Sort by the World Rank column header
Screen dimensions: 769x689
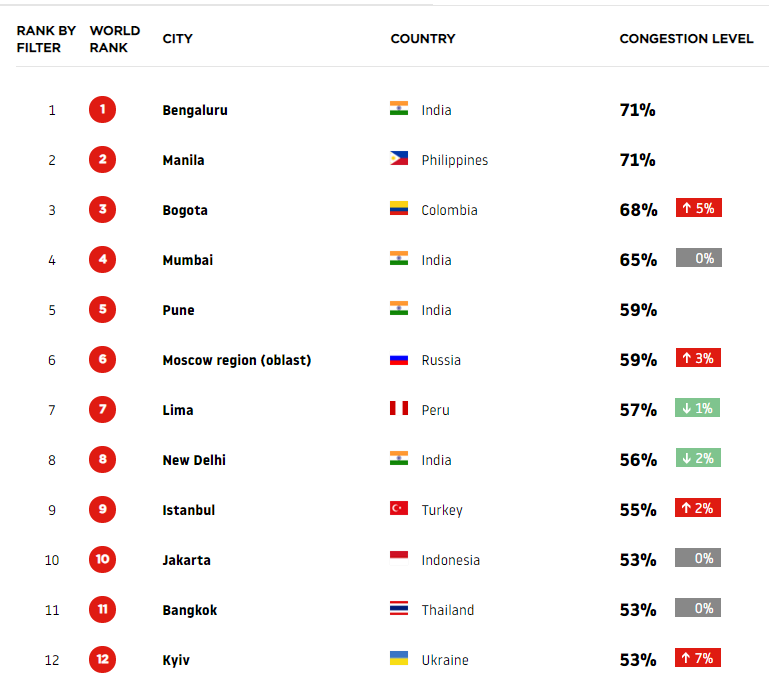pos(115,39)
